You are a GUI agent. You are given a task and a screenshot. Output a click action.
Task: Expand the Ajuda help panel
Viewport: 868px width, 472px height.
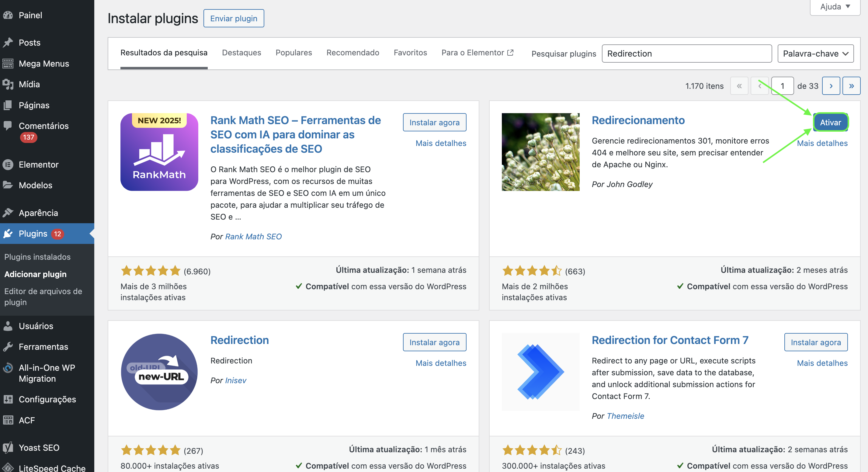click(835, 7)
